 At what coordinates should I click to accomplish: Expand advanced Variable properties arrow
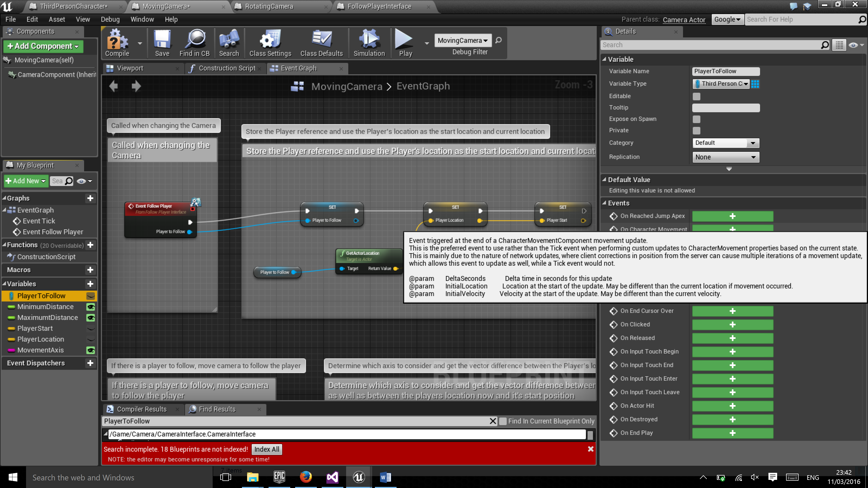729,169
